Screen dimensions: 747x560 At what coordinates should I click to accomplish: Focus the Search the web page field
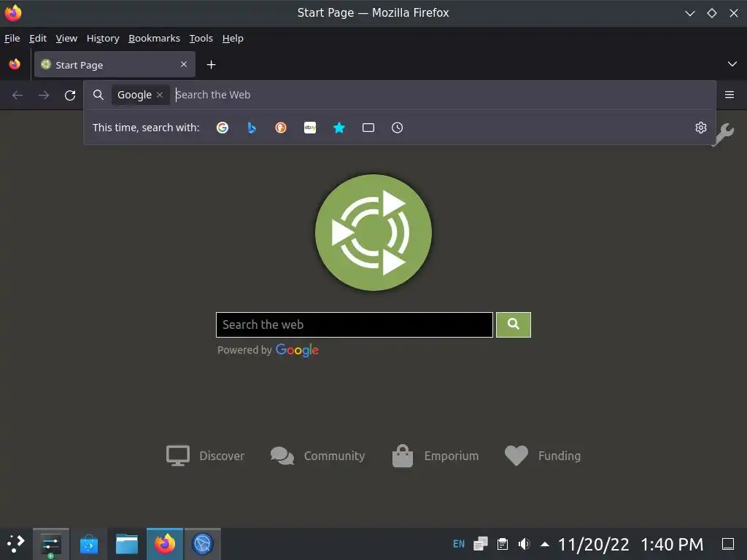tap(355, 324)
